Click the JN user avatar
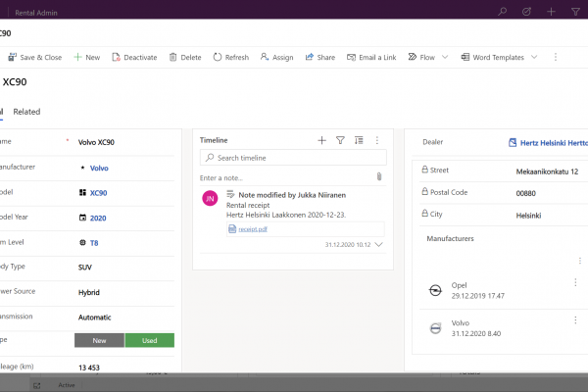The height and width of the screenshot is (392, 588). pos(210,198)
